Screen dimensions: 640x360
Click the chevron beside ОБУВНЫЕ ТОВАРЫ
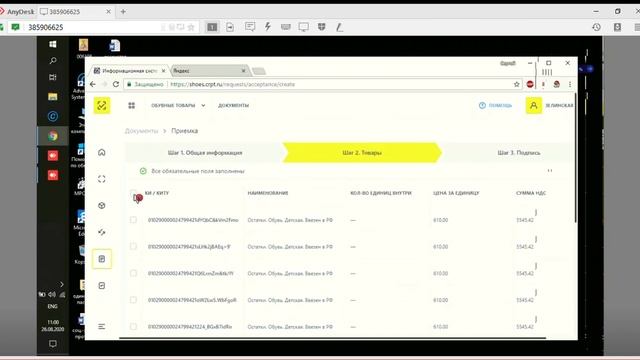pos(203,105)
